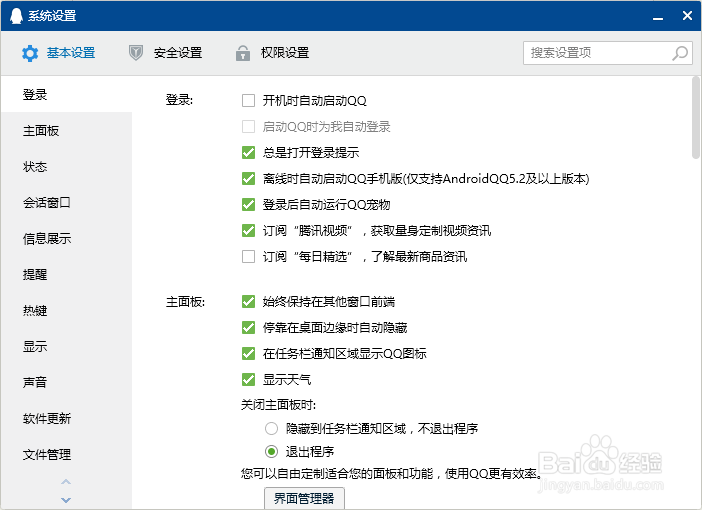Click the padlock icon for 权限设置

click(x=243, y=53)
